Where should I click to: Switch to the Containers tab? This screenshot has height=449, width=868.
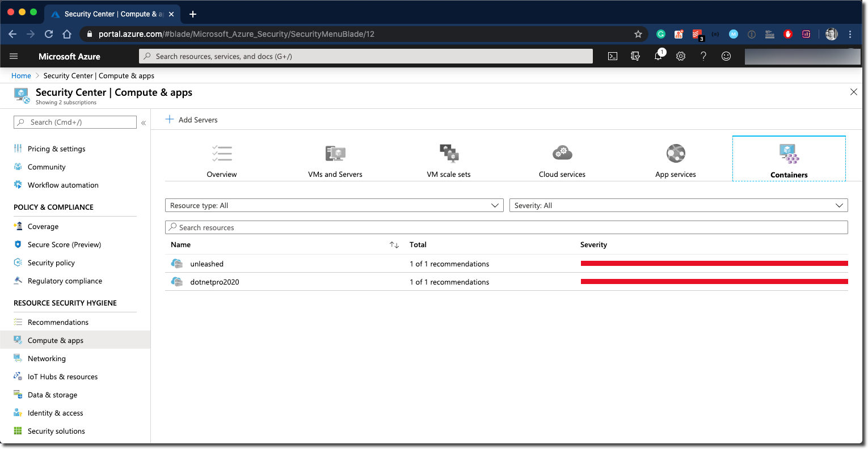(789, 158)
